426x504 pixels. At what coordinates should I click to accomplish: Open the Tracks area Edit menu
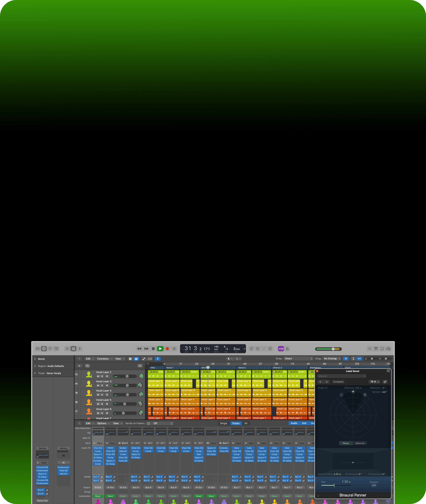(90, 359)
